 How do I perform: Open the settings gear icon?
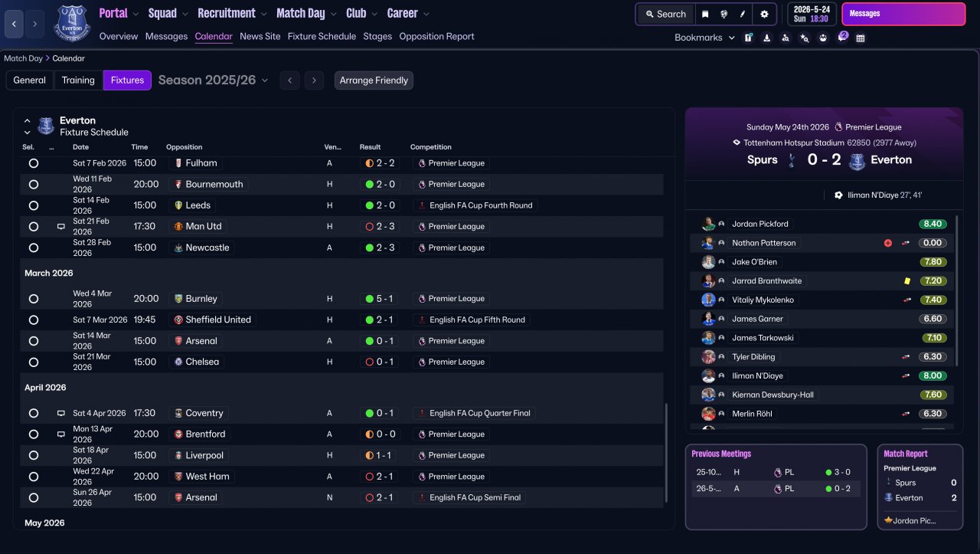pos(764,14)
